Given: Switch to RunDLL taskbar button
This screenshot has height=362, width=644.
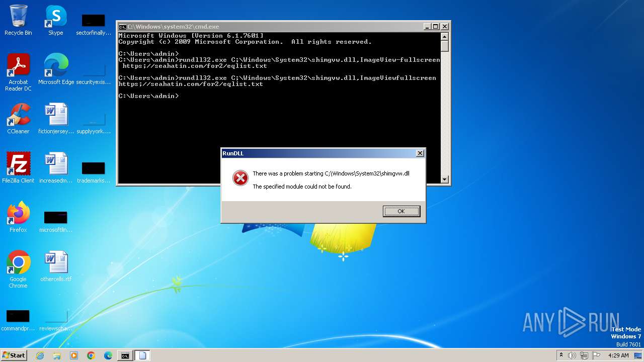Looking at the screenshot, I should (142, 355).
